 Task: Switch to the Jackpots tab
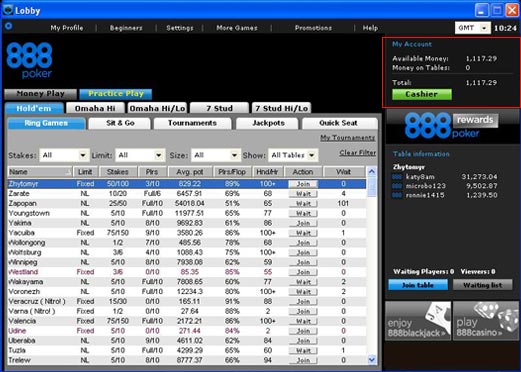(x=268, y=123)
